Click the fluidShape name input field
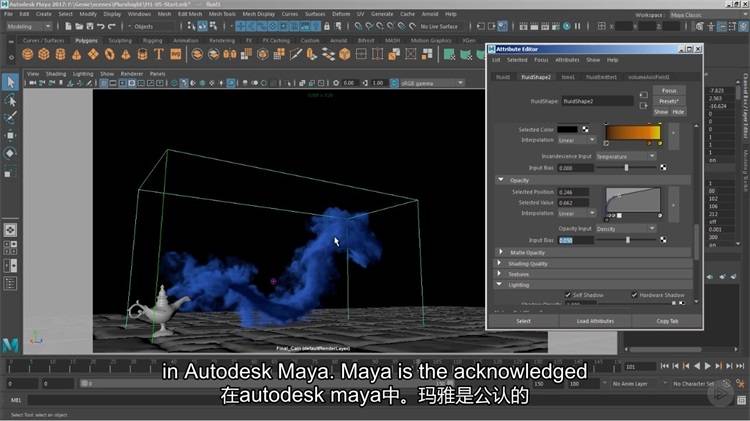Viewport: 750px width, 421px height. click(x=597, y=101)
